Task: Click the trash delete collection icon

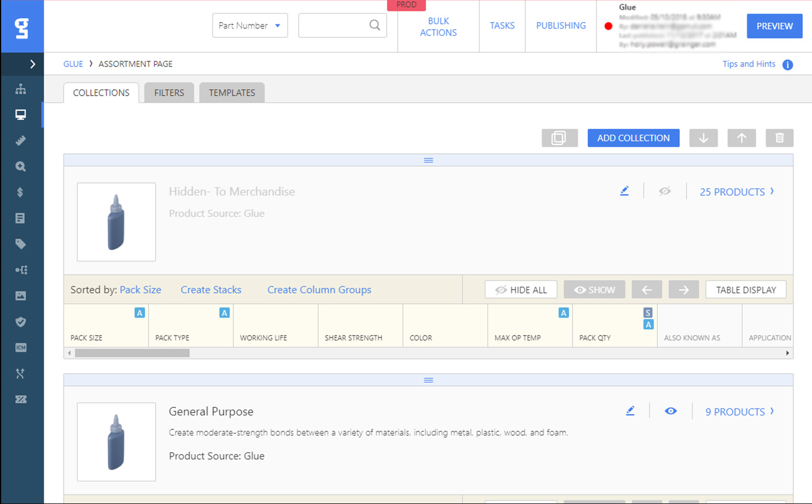Action: coord(779,138)
